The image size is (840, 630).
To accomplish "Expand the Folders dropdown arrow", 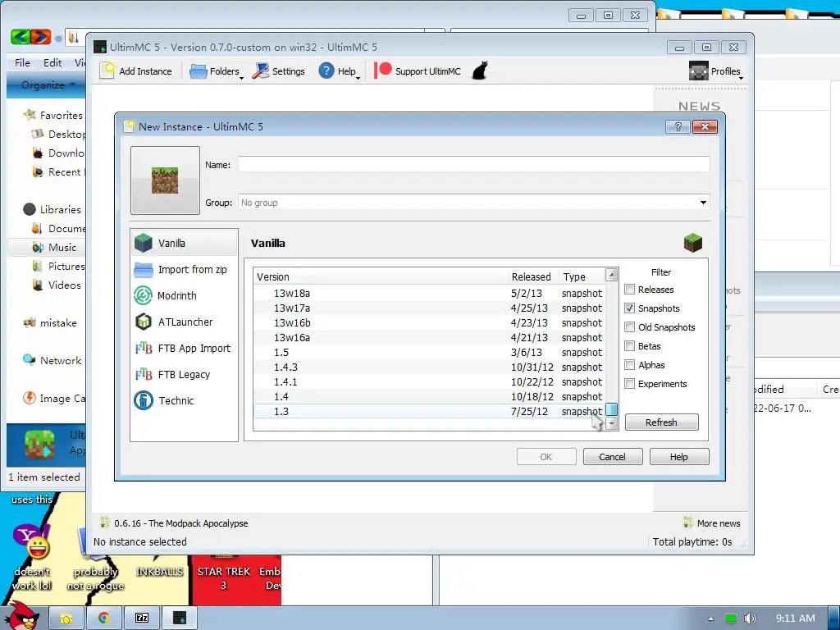I will pos(241,78).
